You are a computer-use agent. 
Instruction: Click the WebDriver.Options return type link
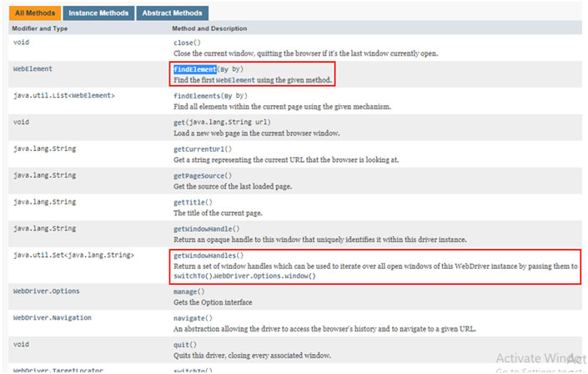tap(47, 291)
